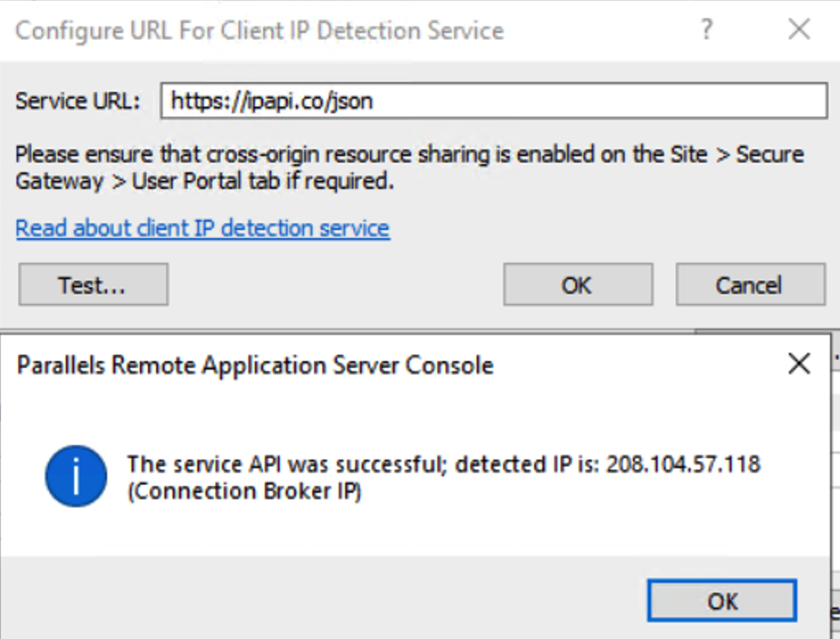
Task: Cancel the Configure URL dialog
Action: (749, 285)
